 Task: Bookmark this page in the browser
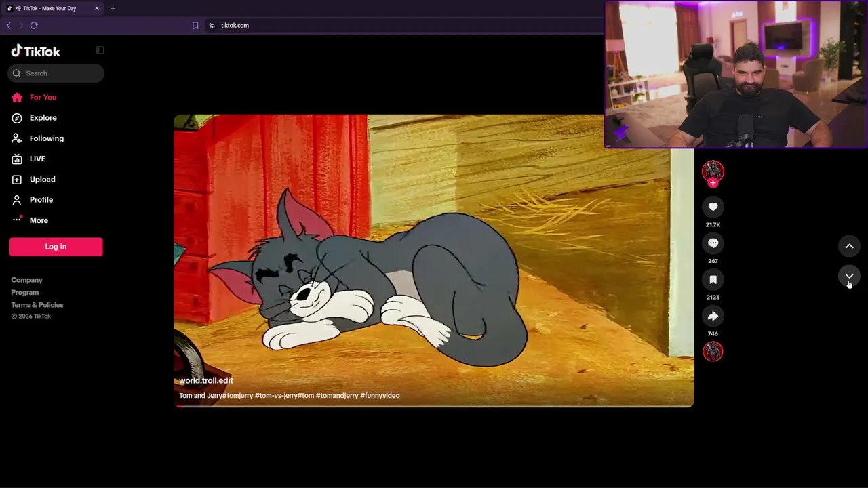click(195, 26)
